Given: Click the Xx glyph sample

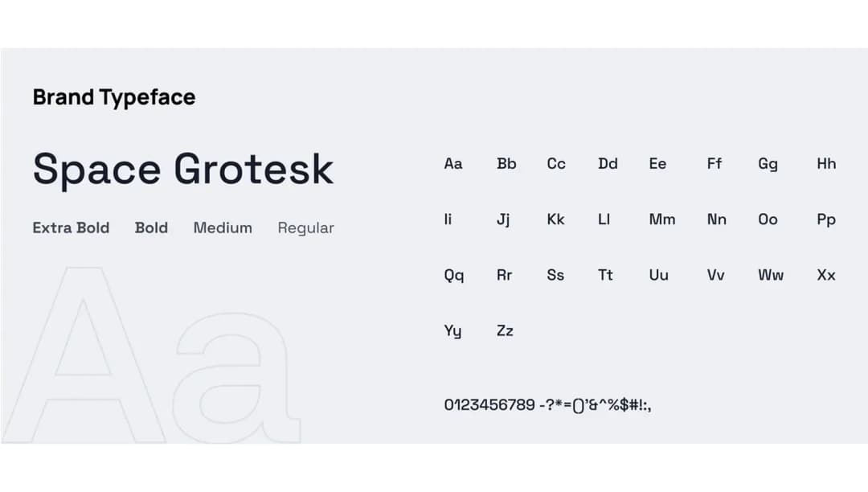Looking at the screenshot, I should 826,275.
